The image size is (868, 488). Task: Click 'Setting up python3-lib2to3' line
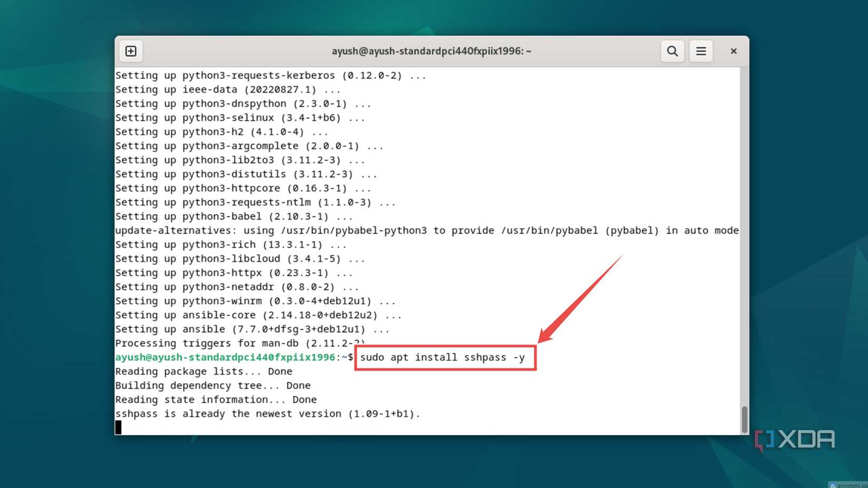pyautogui.click(x=240, y=160)
